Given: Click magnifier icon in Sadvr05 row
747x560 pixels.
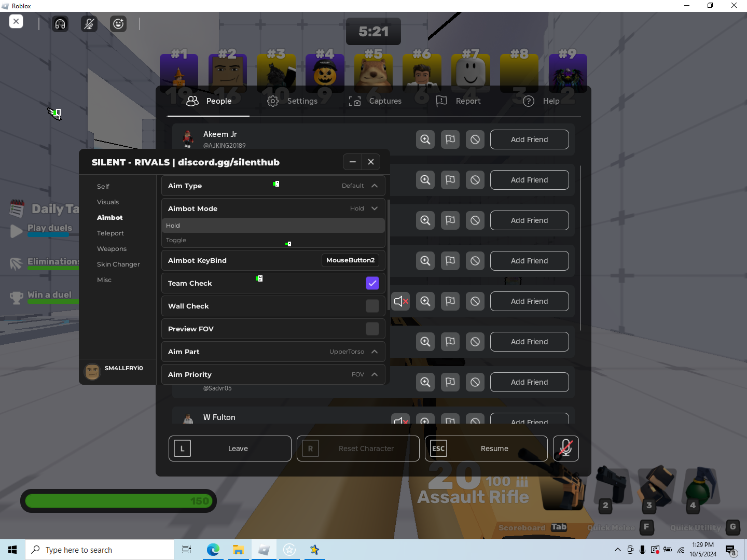Looking at the screenshot, I should click(425, 382).
